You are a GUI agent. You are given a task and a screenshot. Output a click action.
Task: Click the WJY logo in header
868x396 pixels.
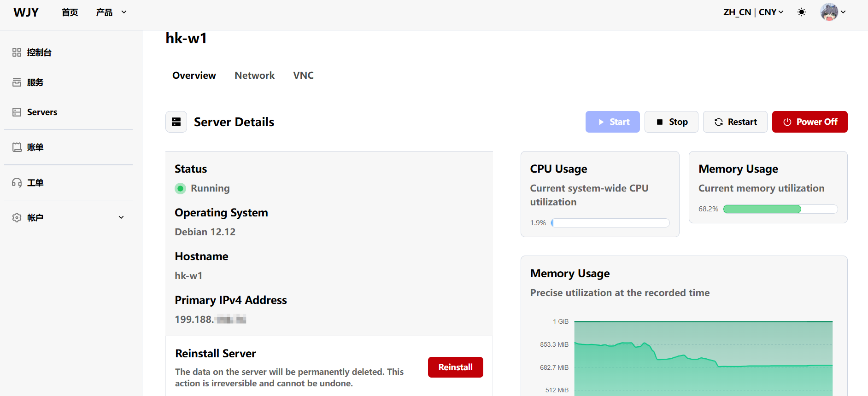pos(26,12)
